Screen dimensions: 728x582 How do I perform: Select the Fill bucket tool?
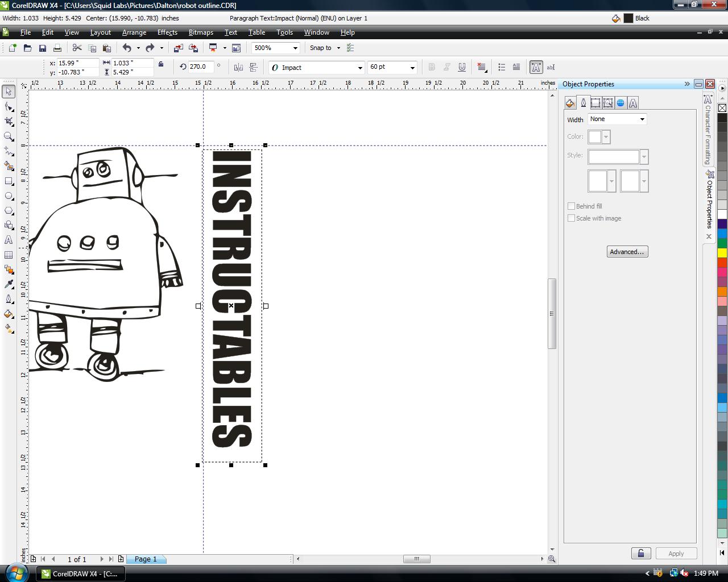coord(9,314)
